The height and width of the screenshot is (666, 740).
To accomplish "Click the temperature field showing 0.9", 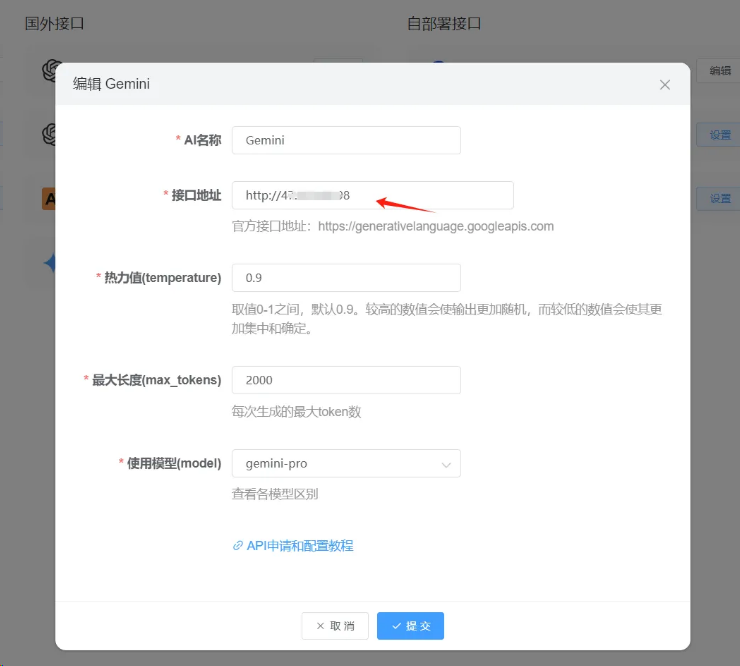I will (x=346, y=278).
